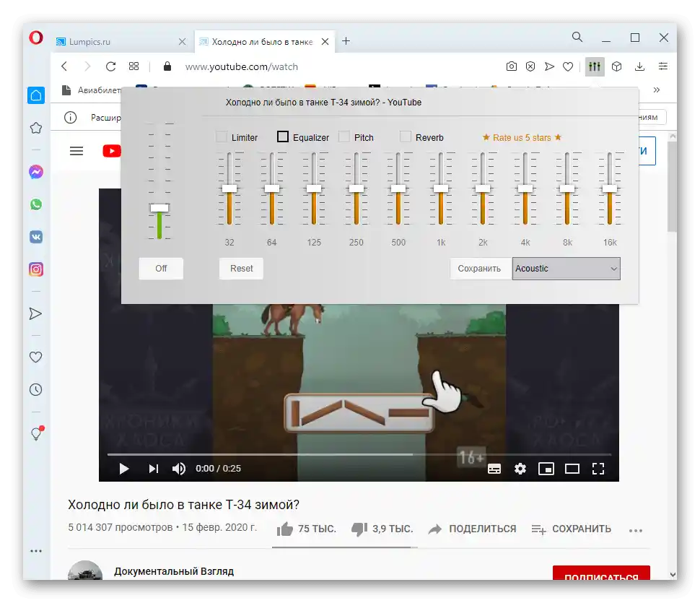Screen dimensions: 700x603
Task: Open Easy Setup menu icon
Action: (x=663, y=66)
